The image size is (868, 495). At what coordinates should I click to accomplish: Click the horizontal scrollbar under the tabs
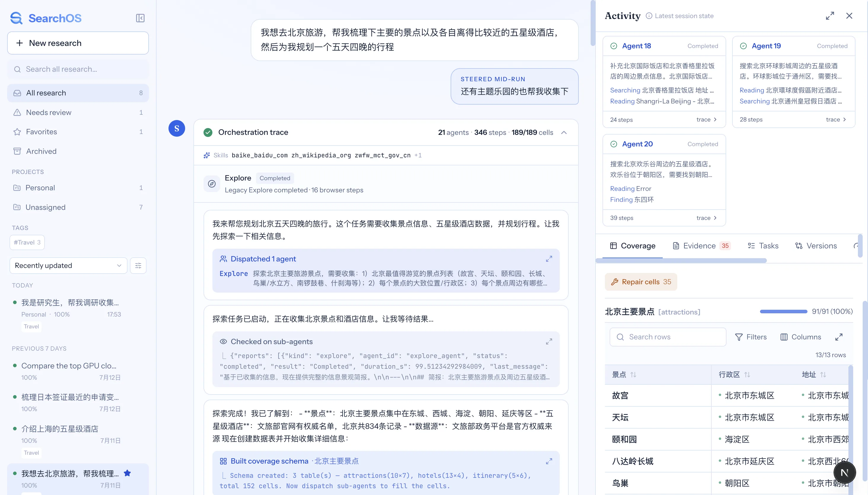(x=681, y=261)
